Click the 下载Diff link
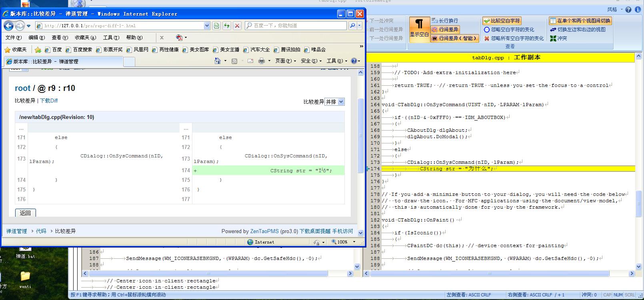The width and height of the screenshot is (644, 300). click(x=49, y=101)
